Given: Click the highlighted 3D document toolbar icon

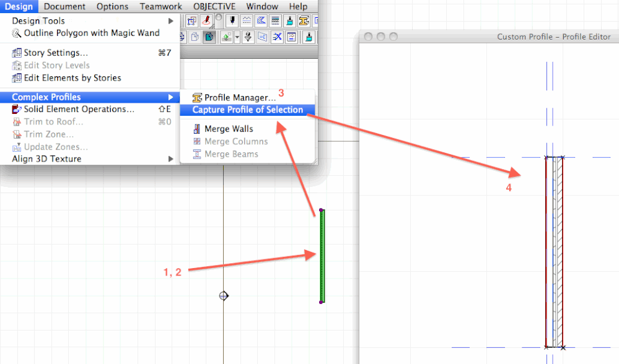Looking at the screenshot, I should (x=209, y=37).
